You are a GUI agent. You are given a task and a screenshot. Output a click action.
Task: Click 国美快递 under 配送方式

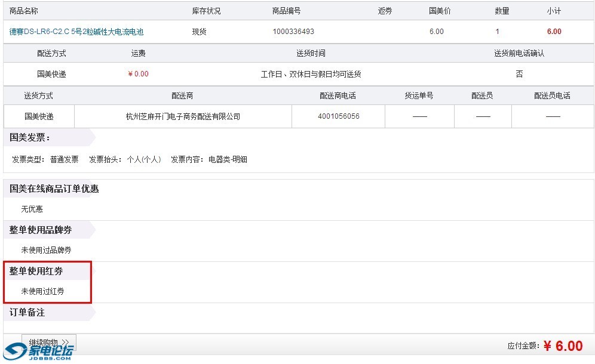tap(51, 75)
